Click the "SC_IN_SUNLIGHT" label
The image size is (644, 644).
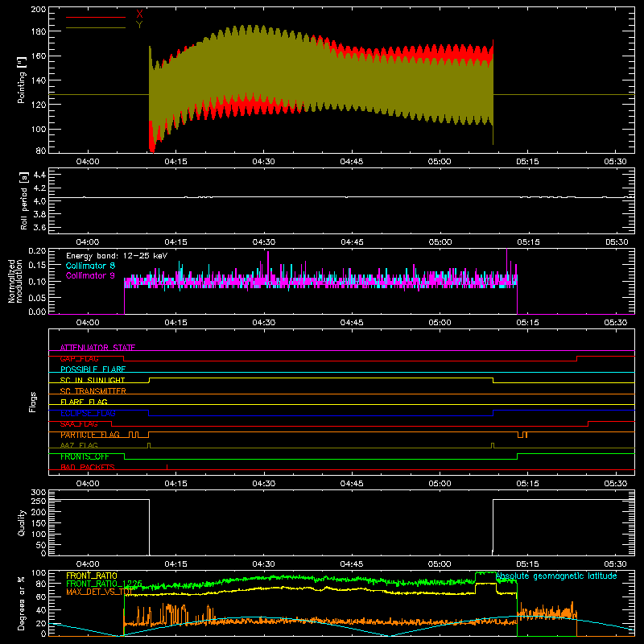click(x=93, y=380)
